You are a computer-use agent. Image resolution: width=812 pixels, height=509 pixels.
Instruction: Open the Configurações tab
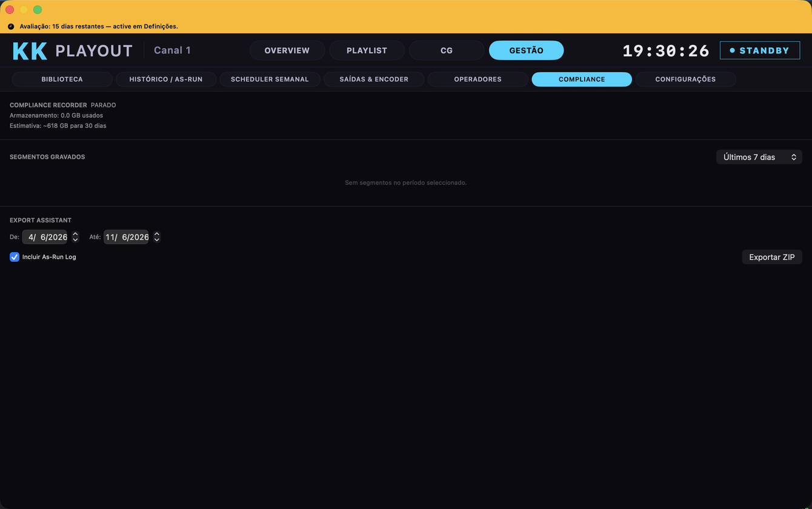(685, 79)
